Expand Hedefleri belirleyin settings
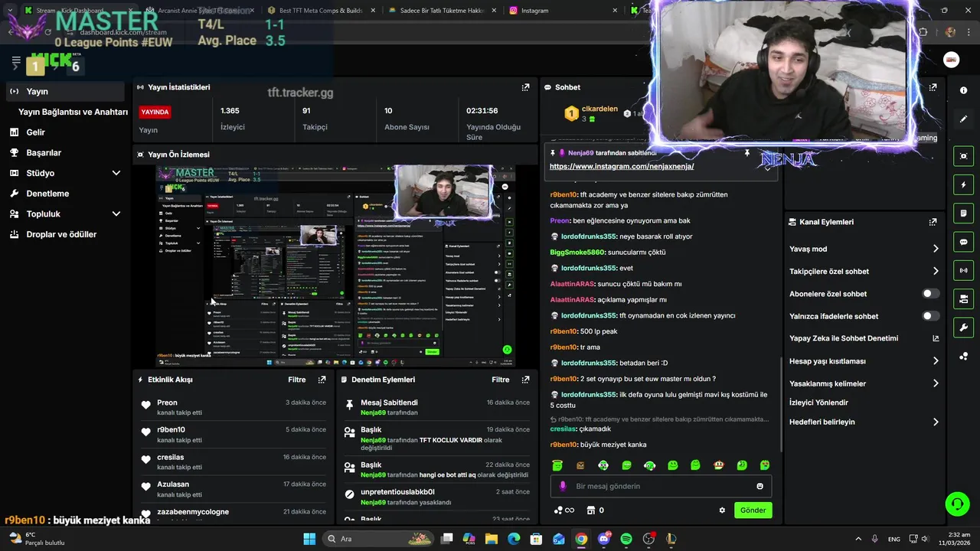Screen dimensions: 980x551 [x=936, y=422]
